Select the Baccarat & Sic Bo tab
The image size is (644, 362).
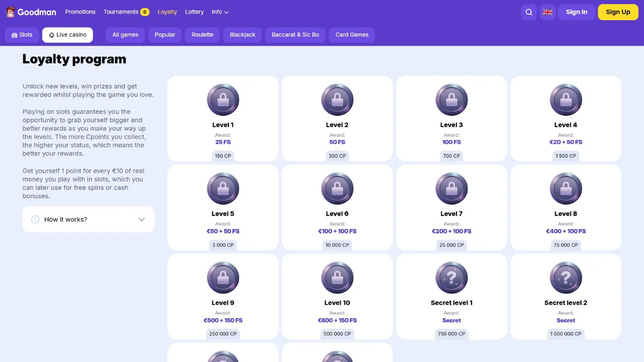point(295,35)
